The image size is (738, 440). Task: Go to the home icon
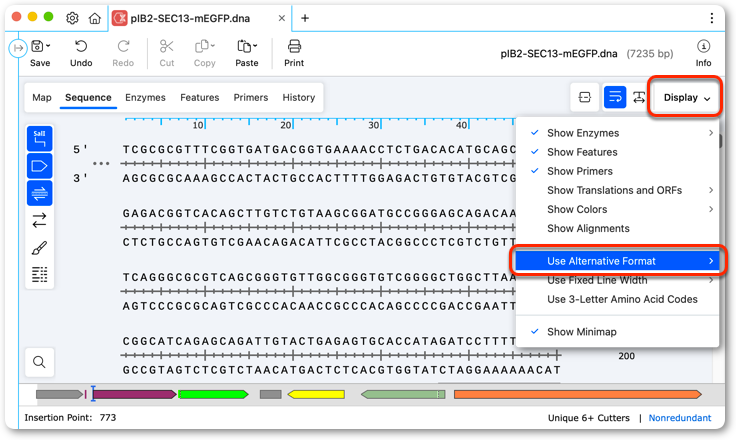(x=95, y=18)
